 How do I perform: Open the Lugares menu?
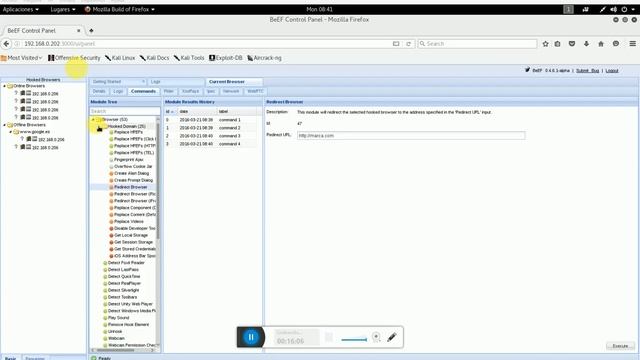click(x=63, y=9)
